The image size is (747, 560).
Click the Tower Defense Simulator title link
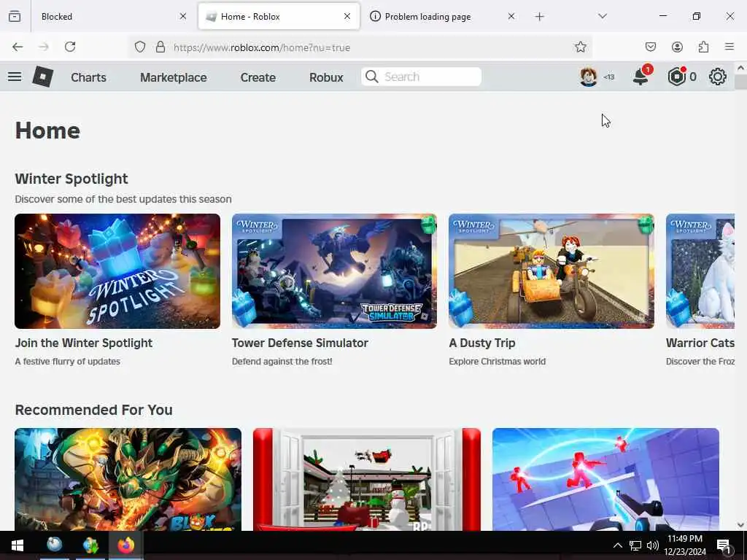300,343
